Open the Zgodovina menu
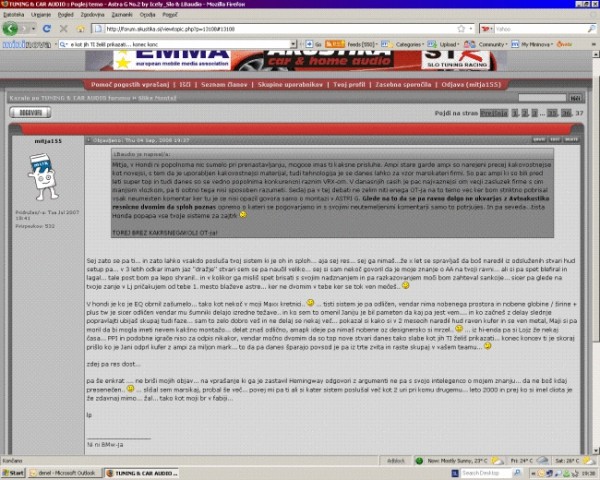This screenshot has height=480, width=600. (92, 15)
